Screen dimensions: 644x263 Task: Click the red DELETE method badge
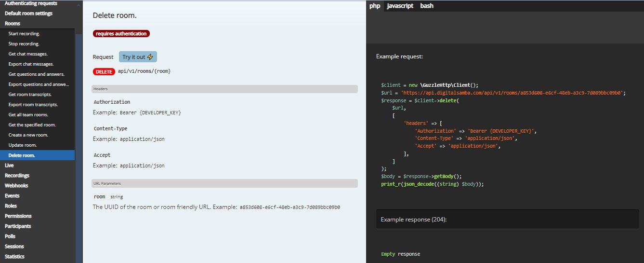[104, 71]
